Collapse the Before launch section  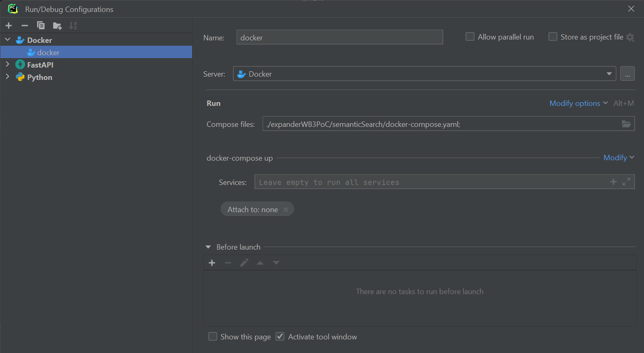pyautogui.click(x=208, y=247)
